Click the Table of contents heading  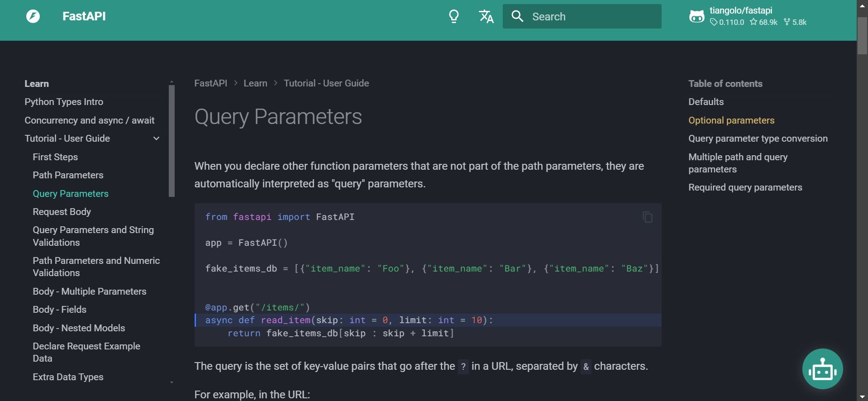[x=725, y=84]
